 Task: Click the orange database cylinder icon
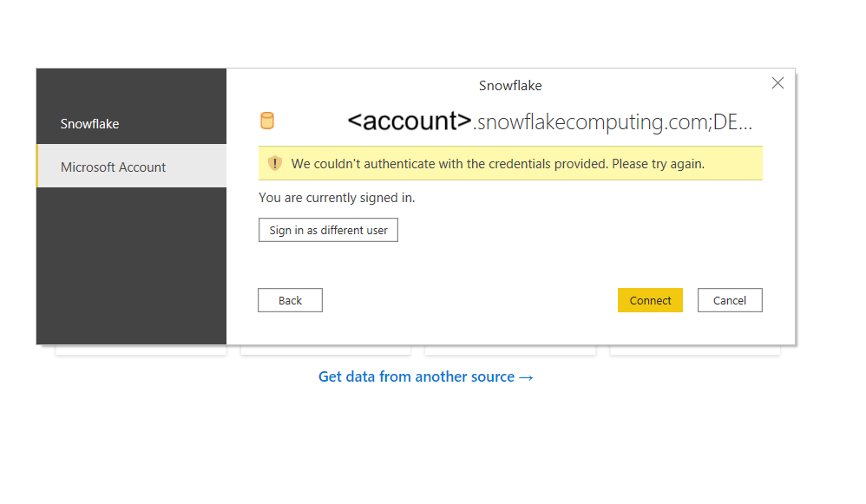pyautogui.click(x=267, y=121)
